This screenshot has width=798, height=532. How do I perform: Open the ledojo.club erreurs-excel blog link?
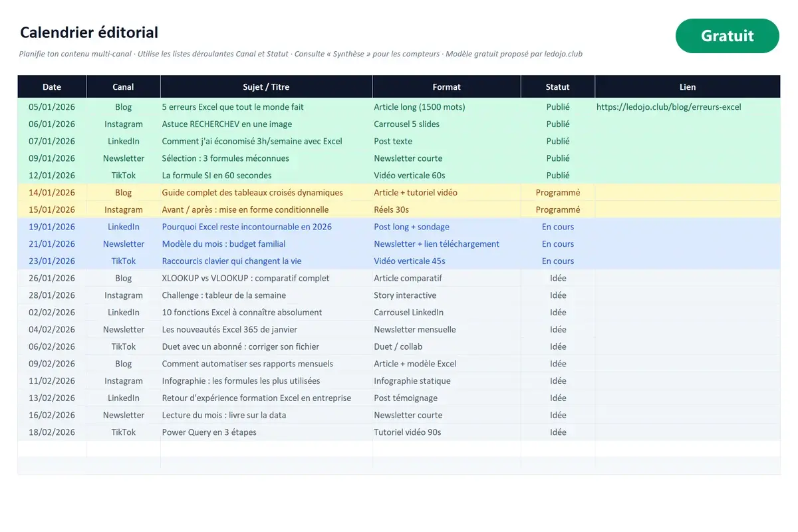[x=668, y=106]
